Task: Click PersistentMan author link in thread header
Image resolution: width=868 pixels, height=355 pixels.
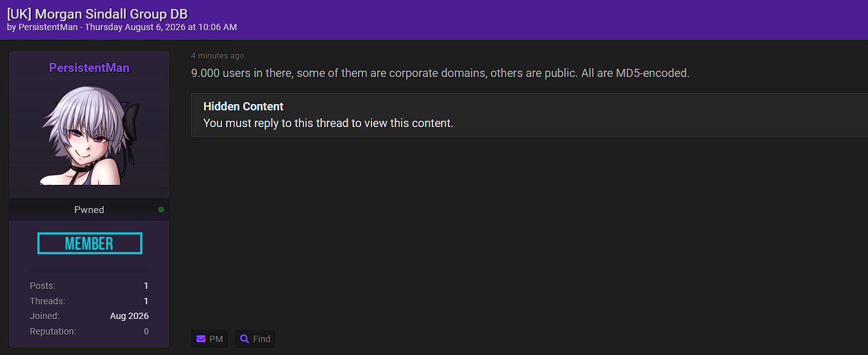Action: (48, 27)
